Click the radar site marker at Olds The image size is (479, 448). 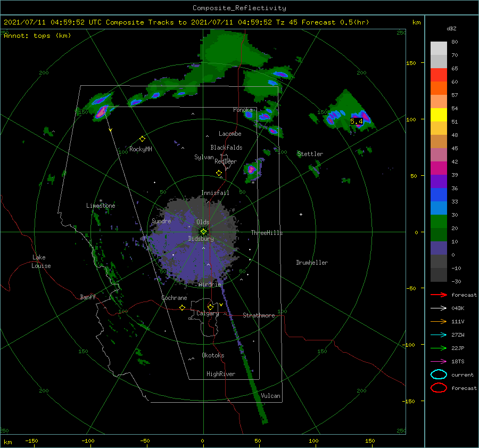pos(203,232)
